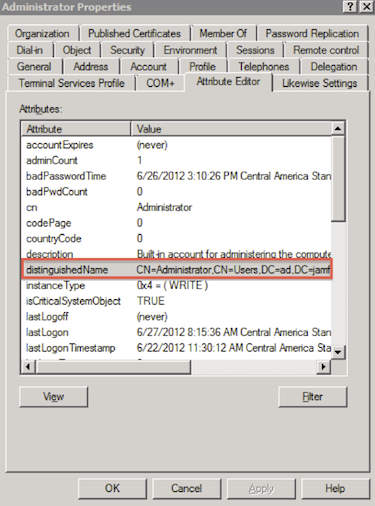
Task: Click the title bar help question mark
Action: 350,7
